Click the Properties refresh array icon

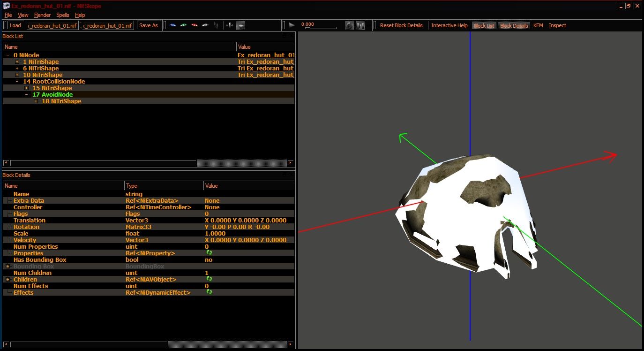point(209,253)
